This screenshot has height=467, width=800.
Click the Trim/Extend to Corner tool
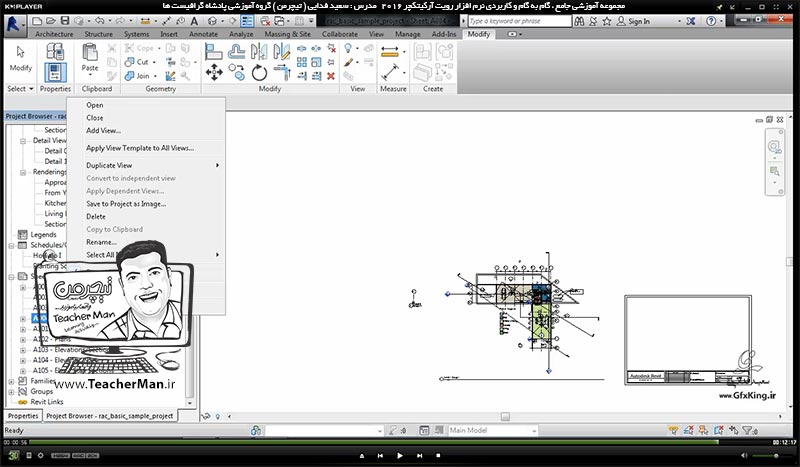pyautogui.click(x=282, y=72)
